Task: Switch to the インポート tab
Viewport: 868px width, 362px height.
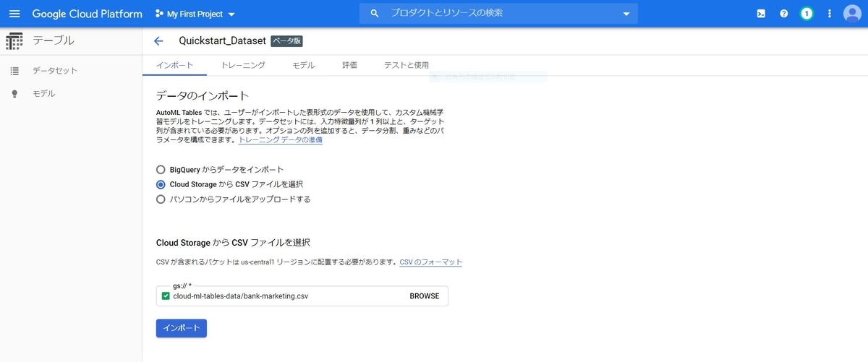Action: pyautogui.click(x=175, y=65)
